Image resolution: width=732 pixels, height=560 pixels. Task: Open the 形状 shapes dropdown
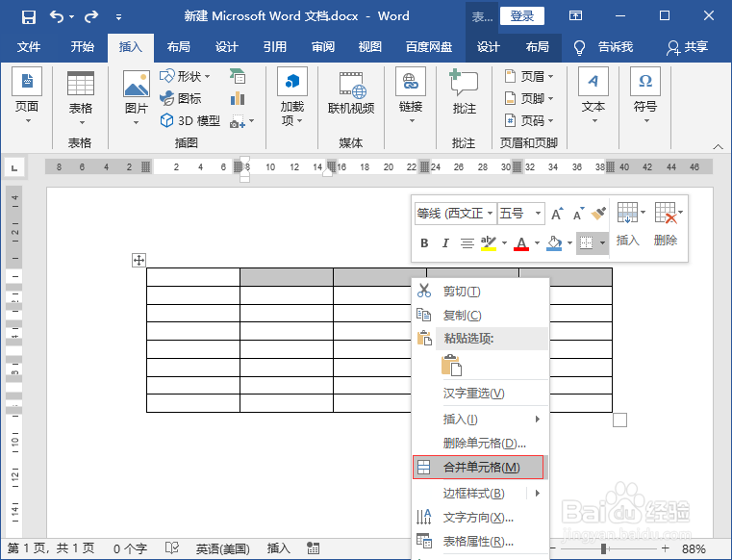[x=185, y=76]
